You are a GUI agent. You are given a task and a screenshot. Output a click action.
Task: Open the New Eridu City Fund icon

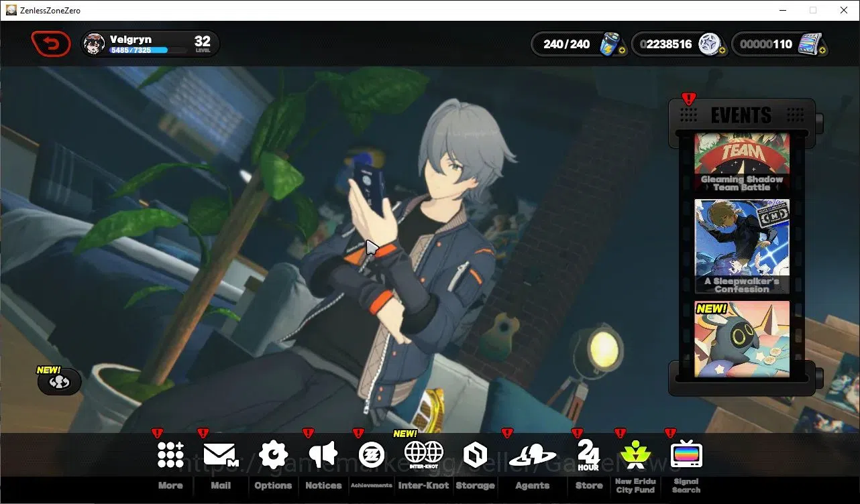(635, 454)
